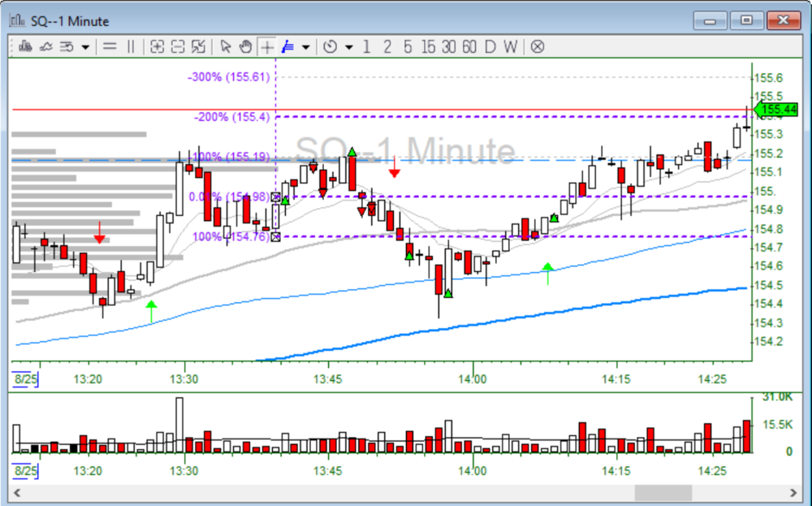The width and height of the screenshot is (812, 506).
Task: Open the drawing tool dropdown arrow
Action: tap(305, 47)
